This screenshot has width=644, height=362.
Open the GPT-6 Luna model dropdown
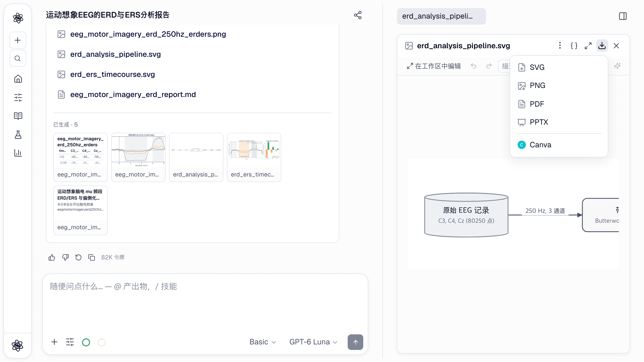313,342
